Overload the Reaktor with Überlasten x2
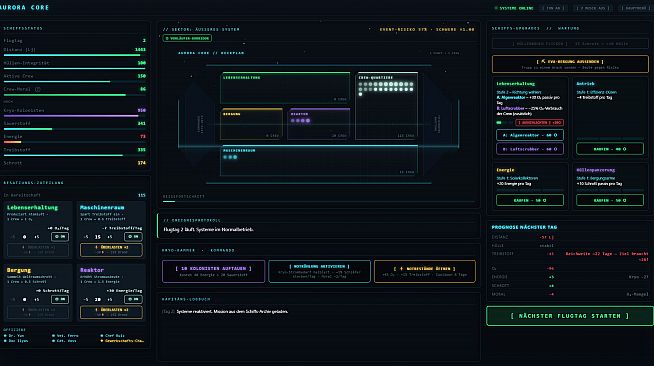The width and height of the screenshot is (654, 366). [111, 313]
